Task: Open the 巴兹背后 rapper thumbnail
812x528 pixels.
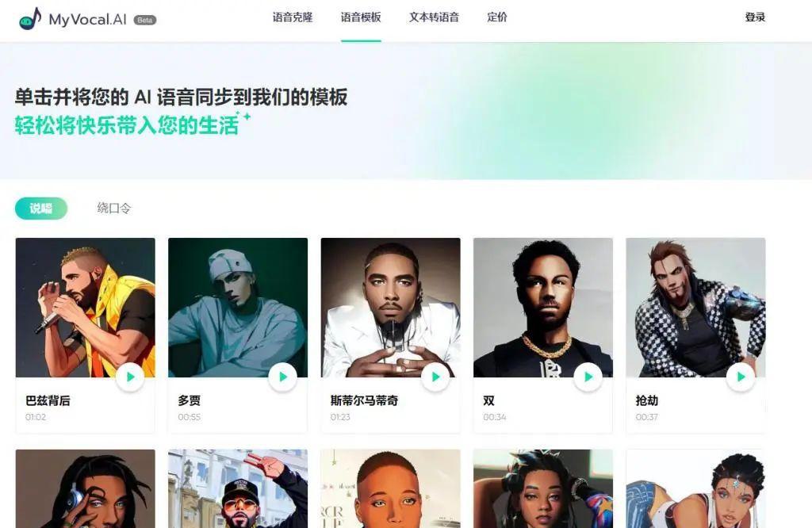Action: [86, 308]
